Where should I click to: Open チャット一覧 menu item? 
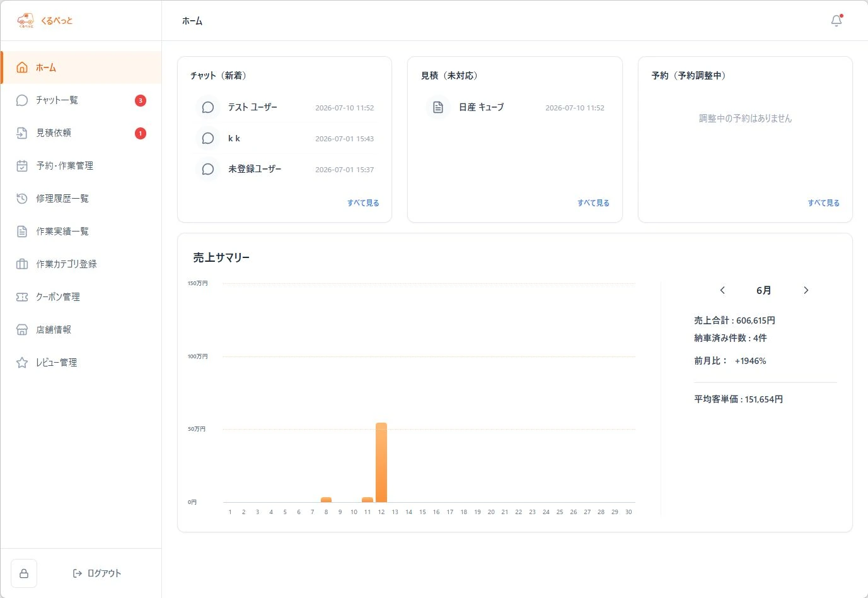[x=81, y=100]
